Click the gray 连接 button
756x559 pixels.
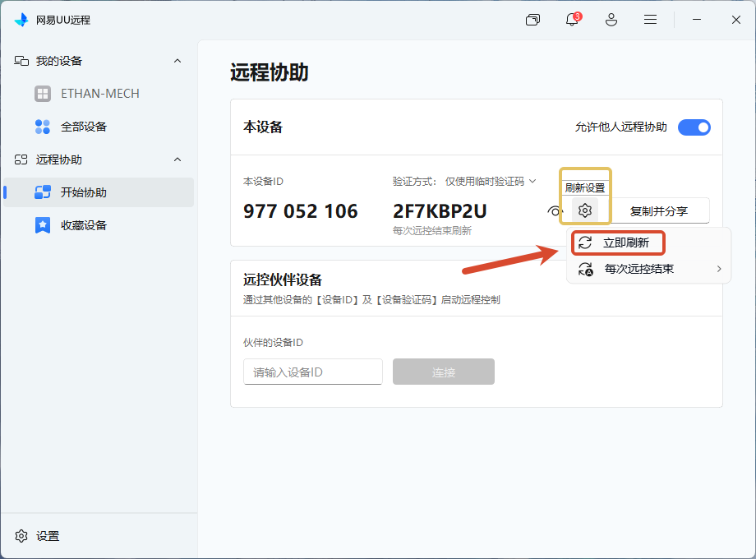[444, 372]
